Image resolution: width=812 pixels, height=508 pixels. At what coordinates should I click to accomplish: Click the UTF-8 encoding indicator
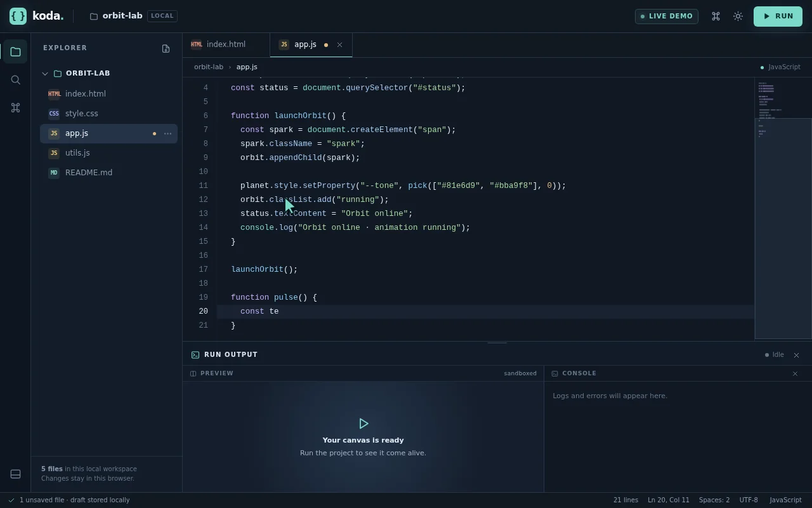[749, 500]
